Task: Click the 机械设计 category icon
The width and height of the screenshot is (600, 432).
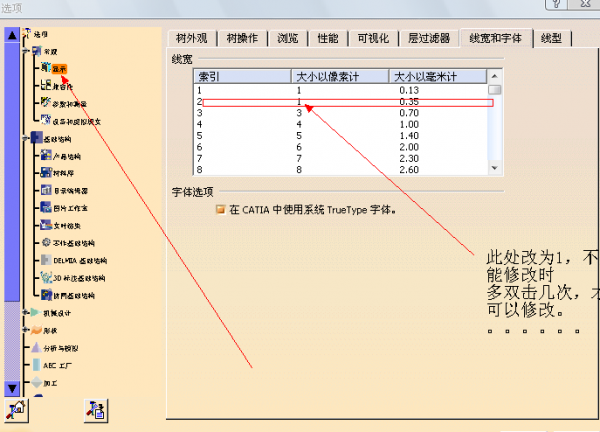Action: 36,313
